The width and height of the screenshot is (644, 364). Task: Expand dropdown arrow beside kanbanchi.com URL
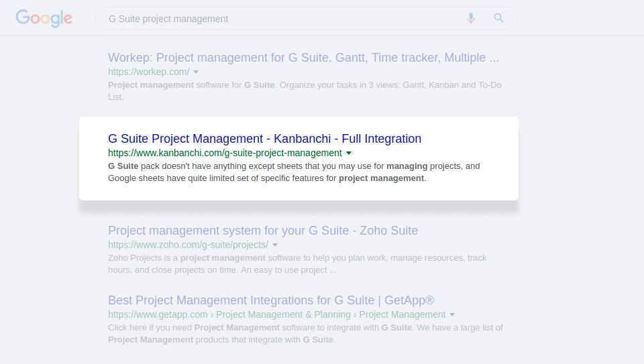pos(349,153)
